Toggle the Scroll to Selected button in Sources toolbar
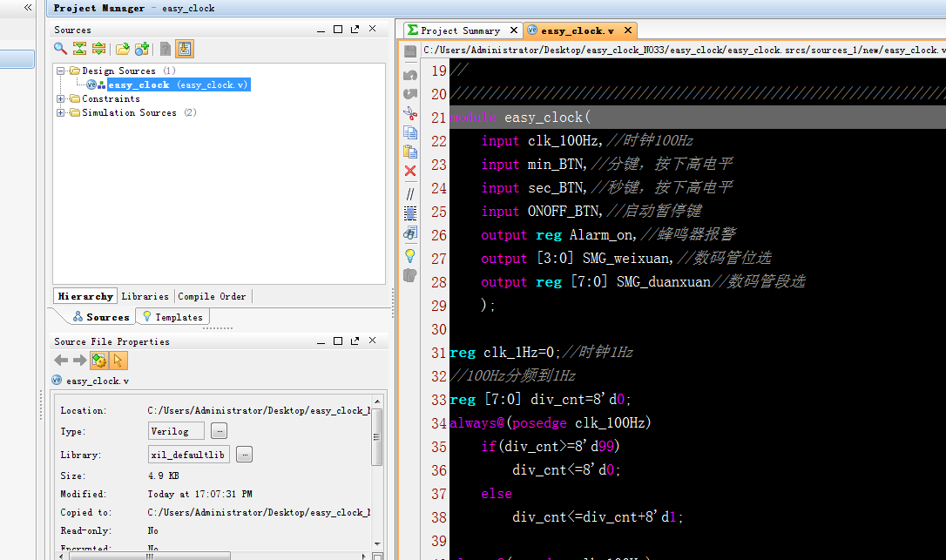The height and width of the screenshot is (560, 946). [x=185, y=49]
